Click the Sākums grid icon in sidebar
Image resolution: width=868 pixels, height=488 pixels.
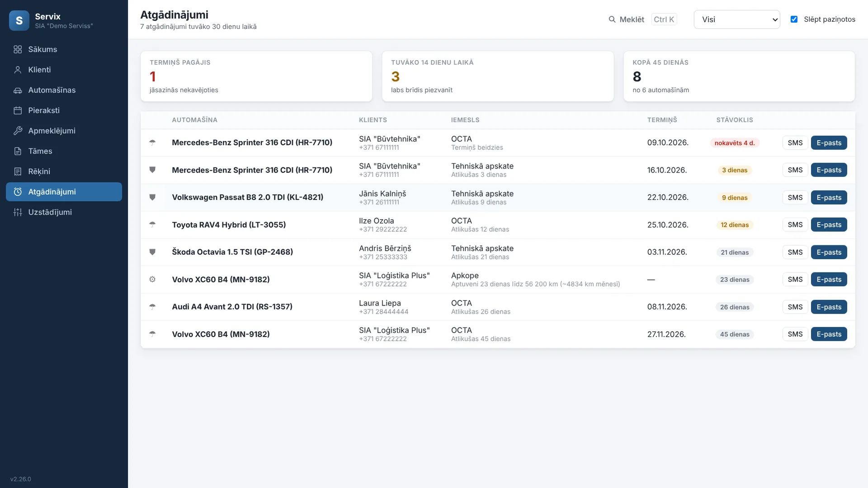click(x=18, y=49)
